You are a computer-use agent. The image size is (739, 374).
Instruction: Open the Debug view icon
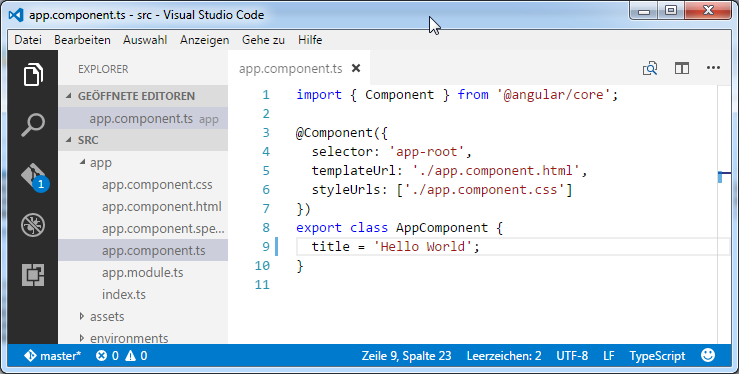tap(33, 225)
